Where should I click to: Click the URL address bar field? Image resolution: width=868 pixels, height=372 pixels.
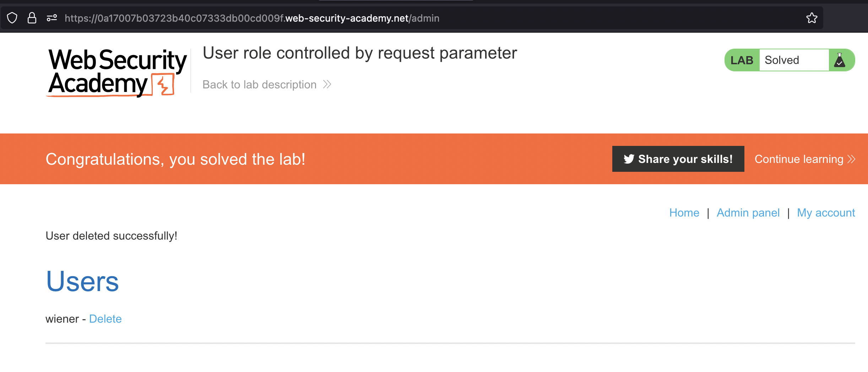click(426, 18)
